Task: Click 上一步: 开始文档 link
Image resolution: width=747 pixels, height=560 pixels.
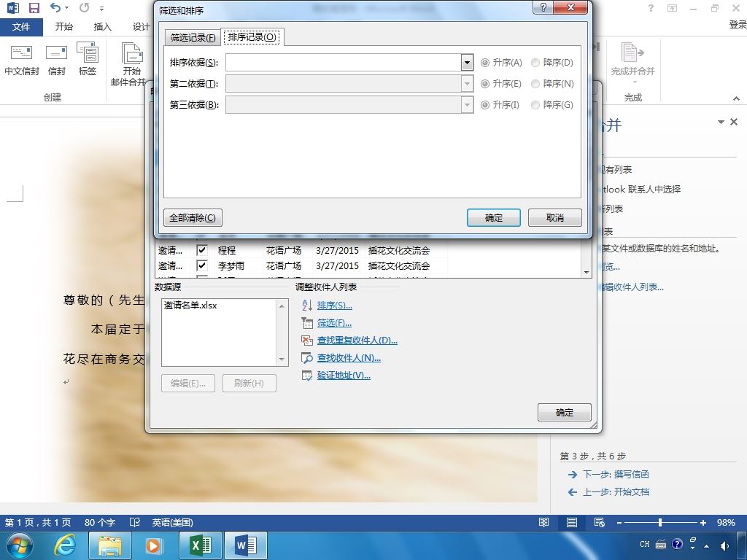Action: [616, 492]
